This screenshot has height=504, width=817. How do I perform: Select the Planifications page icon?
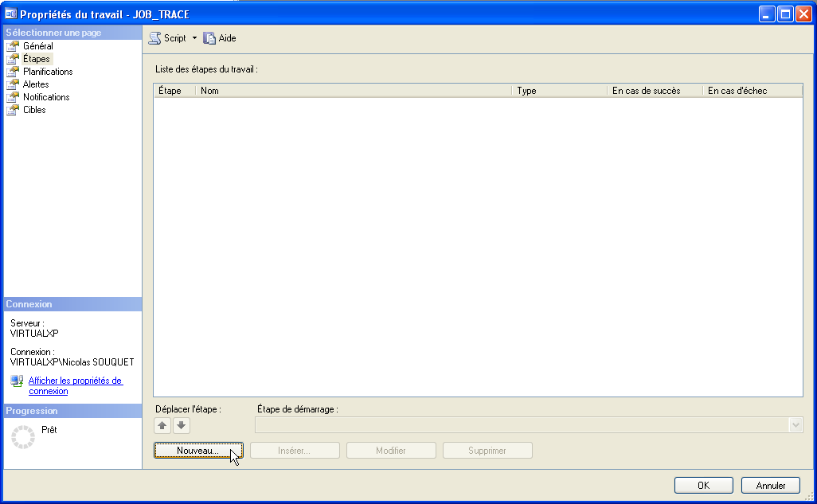coord(13,72)
